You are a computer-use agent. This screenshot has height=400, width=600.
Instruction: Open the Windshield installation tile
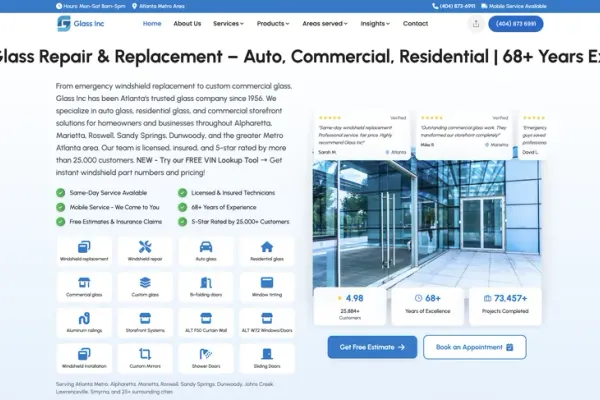[x=84, y=358]
